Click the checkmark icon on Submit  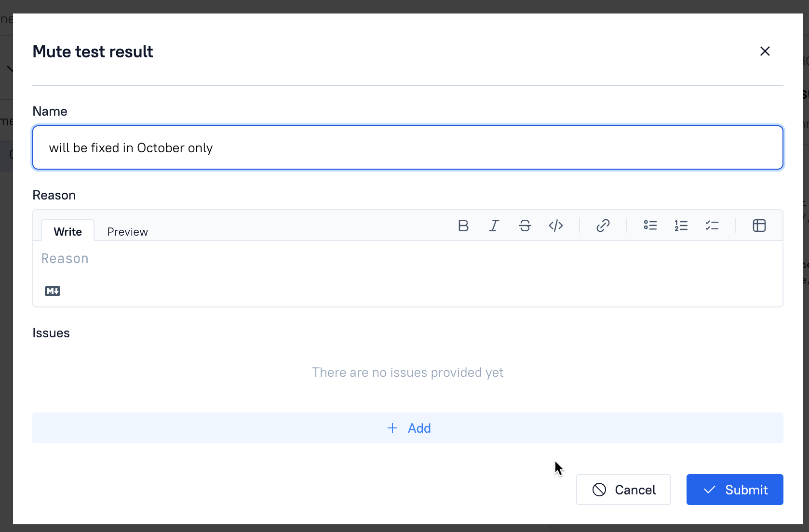click(710, 490)
